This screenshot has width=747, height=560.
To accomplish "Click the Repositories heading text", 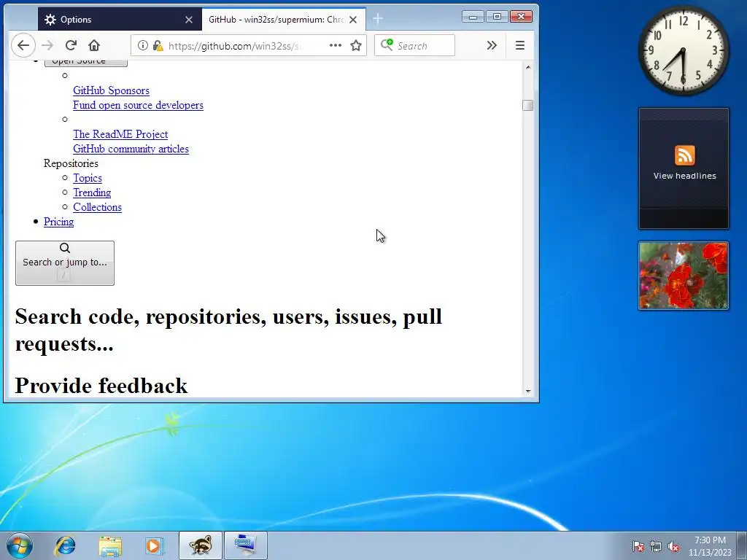I will point(71,163).
